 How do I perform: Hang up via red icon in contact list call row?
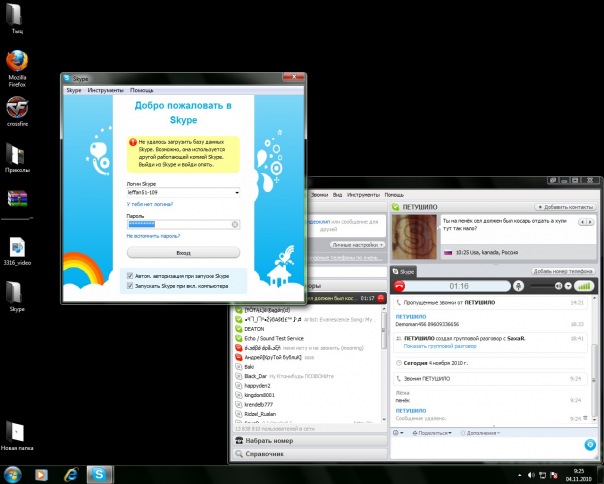[x=381, y=298]
